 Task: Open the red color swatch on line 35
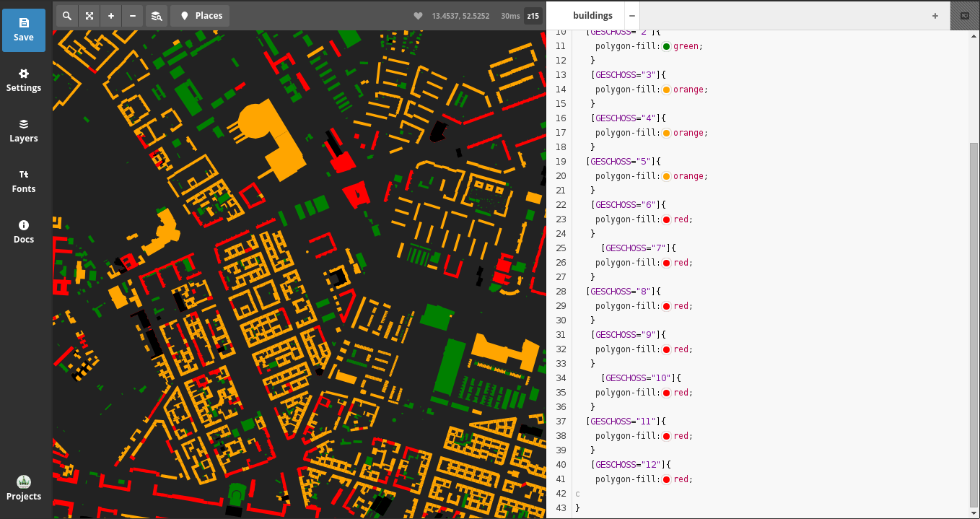coord(666,393)
